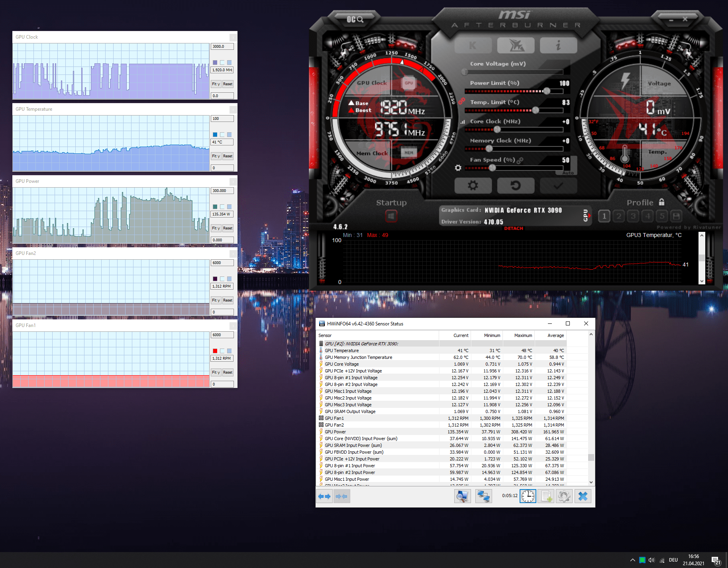Click Fit y in GPU Power graph

click(216, 228)
